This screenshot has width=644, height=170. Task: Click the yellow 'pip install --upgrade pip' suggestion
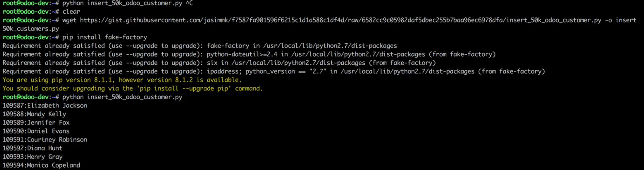pyautogui.click(x=132, y=88)
